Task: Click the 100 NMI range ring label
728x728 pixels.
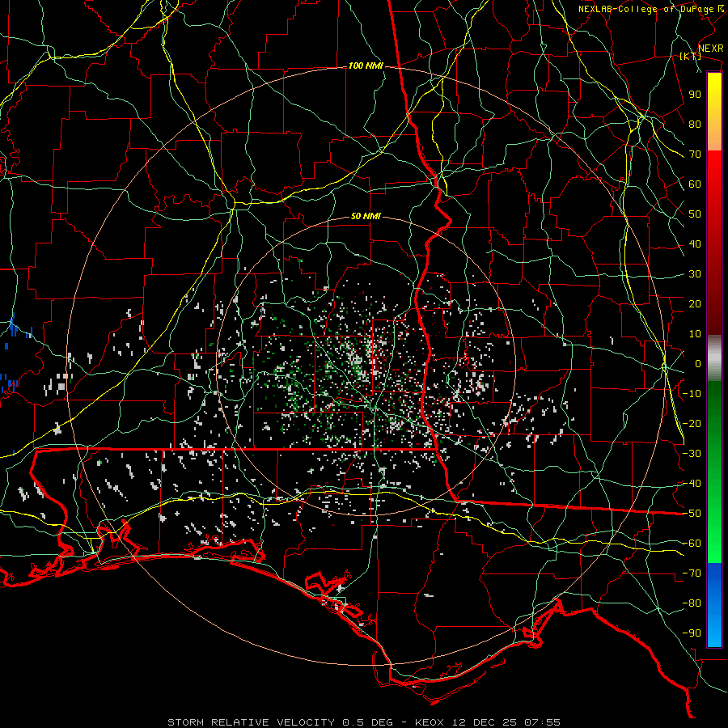Action: [x=366, y=66]
